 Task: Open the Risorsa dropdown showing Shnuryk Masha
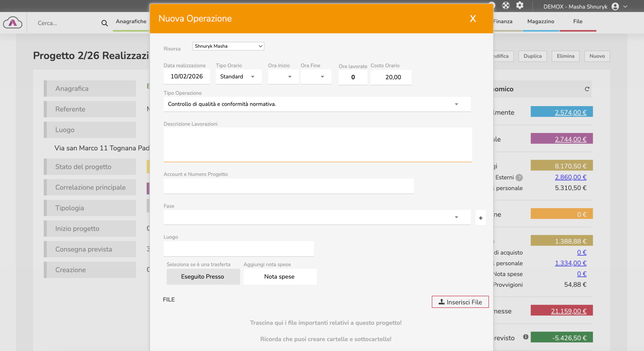pyautogui.click(x=228, y=46)
